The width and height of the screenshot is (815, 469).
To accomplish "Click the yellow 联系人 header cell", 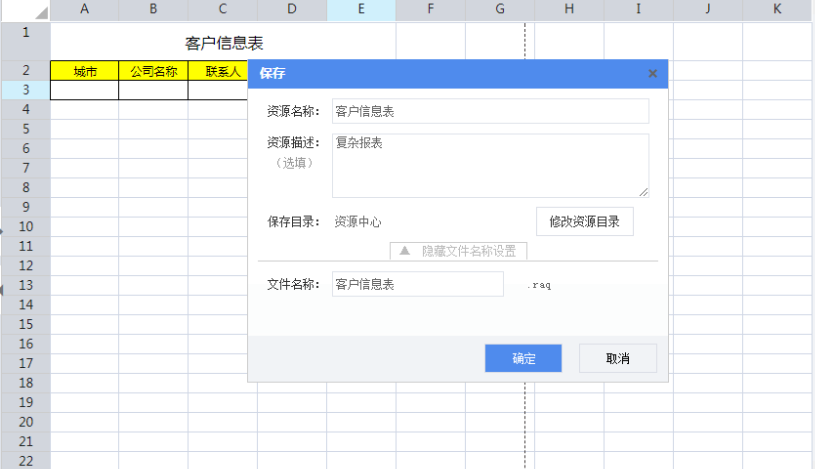I will tap(222, 71).
